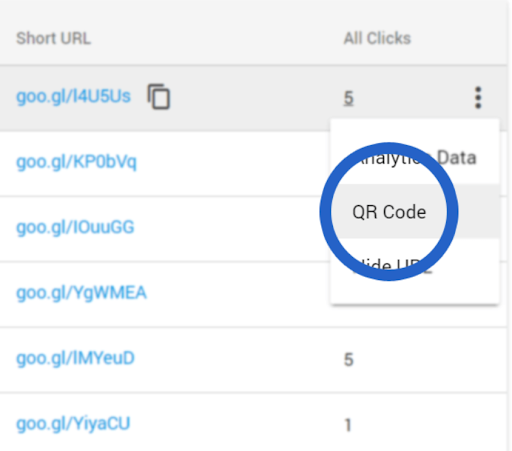Image resolution: width=512 pixels, height=451 pixels.
Task: Click the 5 clicks count for goo.gl/I4U5Us
Action: 348,98
